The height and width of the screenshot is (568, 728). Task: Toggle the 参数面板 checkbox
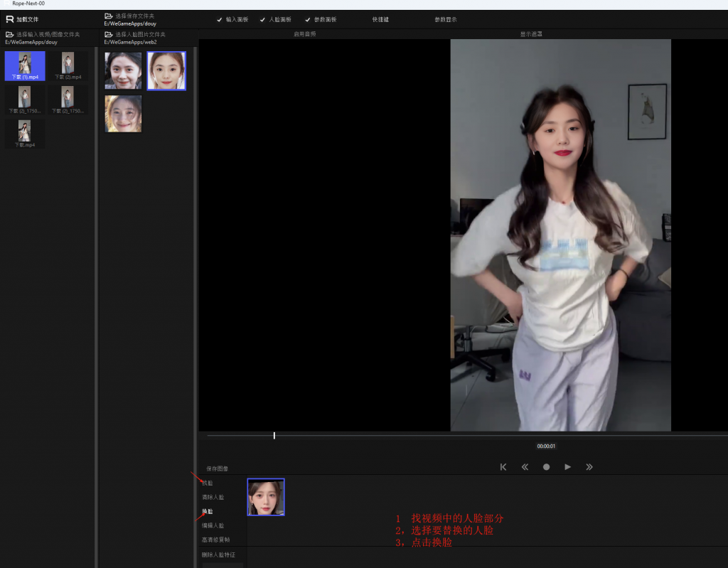coord(307,19)
